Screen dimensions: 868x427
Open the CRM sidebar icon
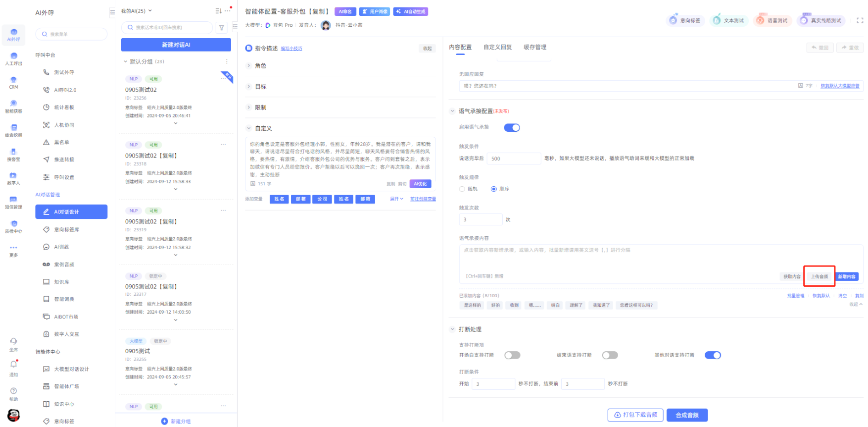click(x=13, y=82)
